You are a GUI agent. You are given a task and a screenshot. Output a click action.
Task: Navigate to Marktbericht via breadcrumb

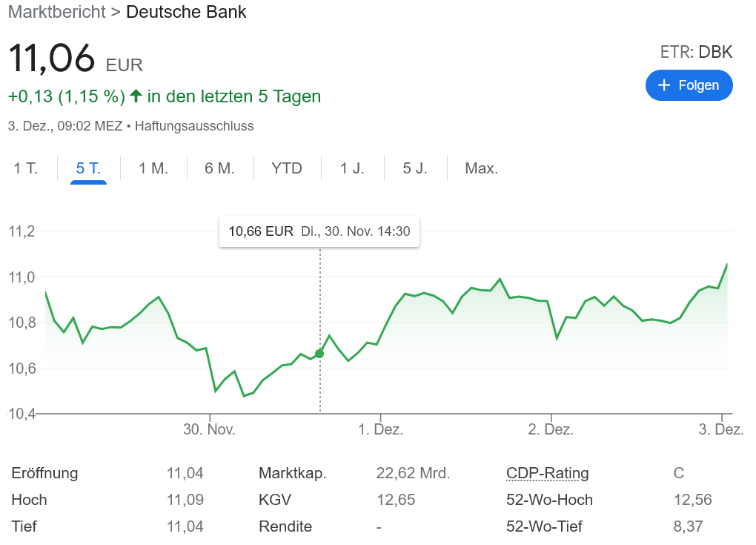point(56,13)
